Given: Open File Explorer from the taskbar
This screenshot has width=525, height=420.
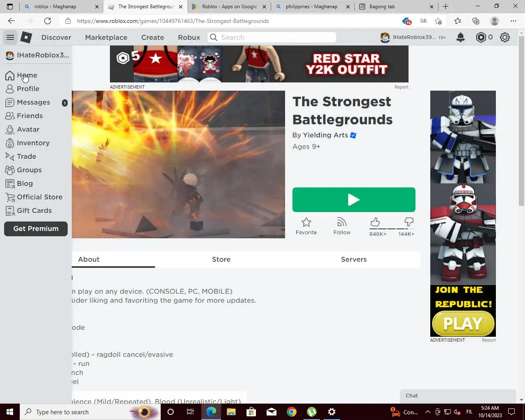Looking at the screenshot, I should tap(231, 412).
